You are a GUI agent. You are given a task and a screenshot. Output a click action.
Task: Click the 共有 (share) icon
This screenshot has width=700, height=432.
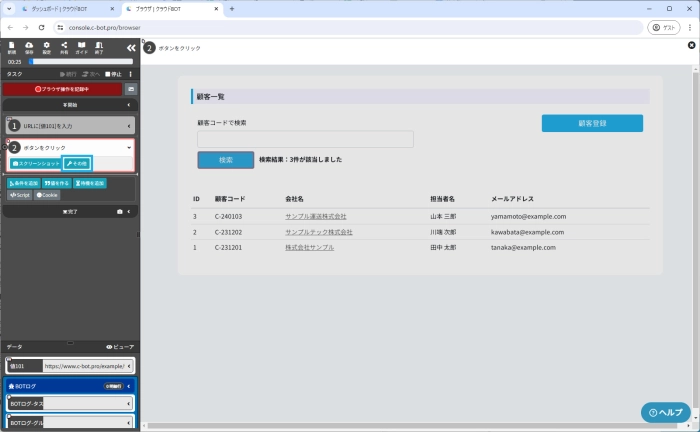(64, 46)
